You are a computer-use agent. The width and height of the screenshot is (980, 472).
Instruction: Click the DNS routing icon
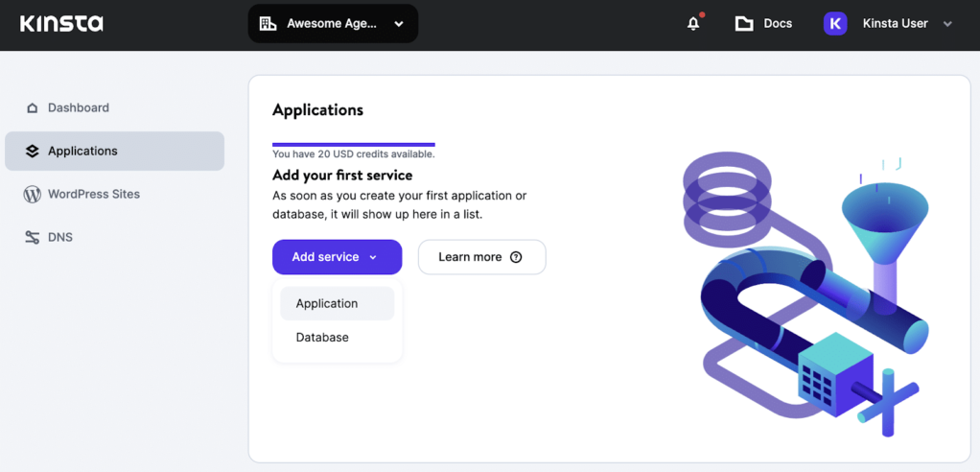pos(33,238)
